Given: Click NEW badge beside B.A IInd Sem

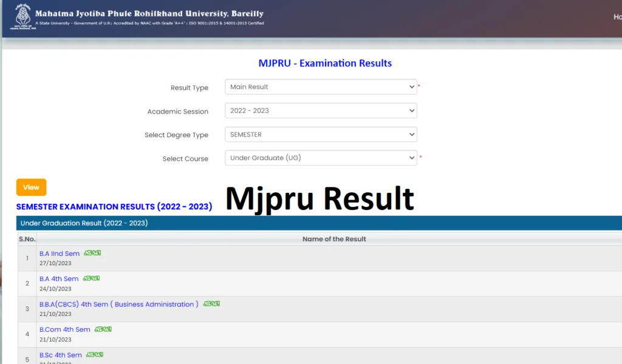Looking at the screenshot, I should (92, 253).
